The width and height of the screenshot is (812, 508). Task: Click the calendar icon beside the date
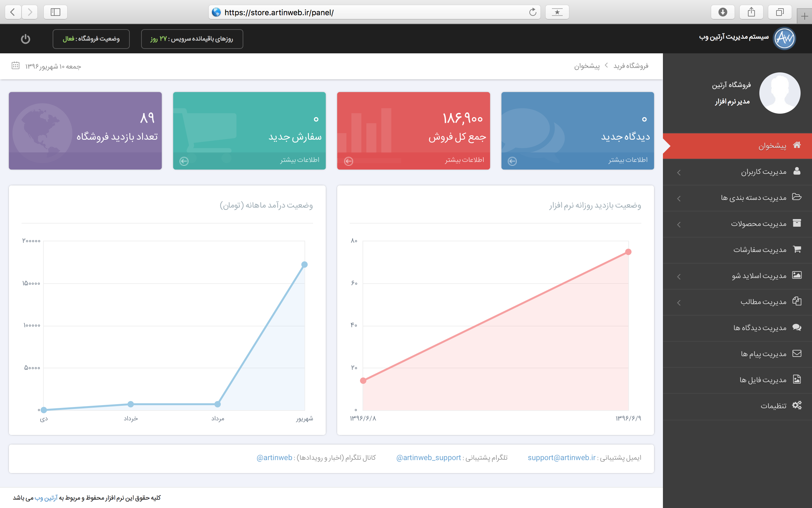tap(16, 65)
